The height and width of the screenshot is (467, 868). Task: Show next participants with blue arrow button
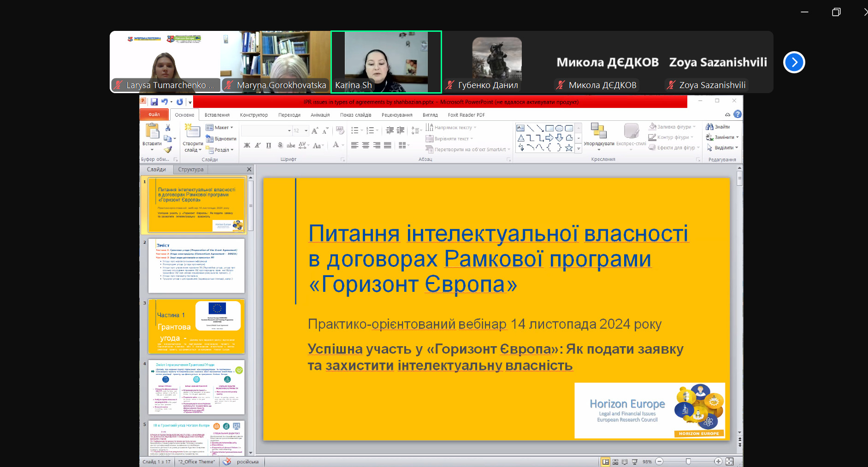pos(794,62)
